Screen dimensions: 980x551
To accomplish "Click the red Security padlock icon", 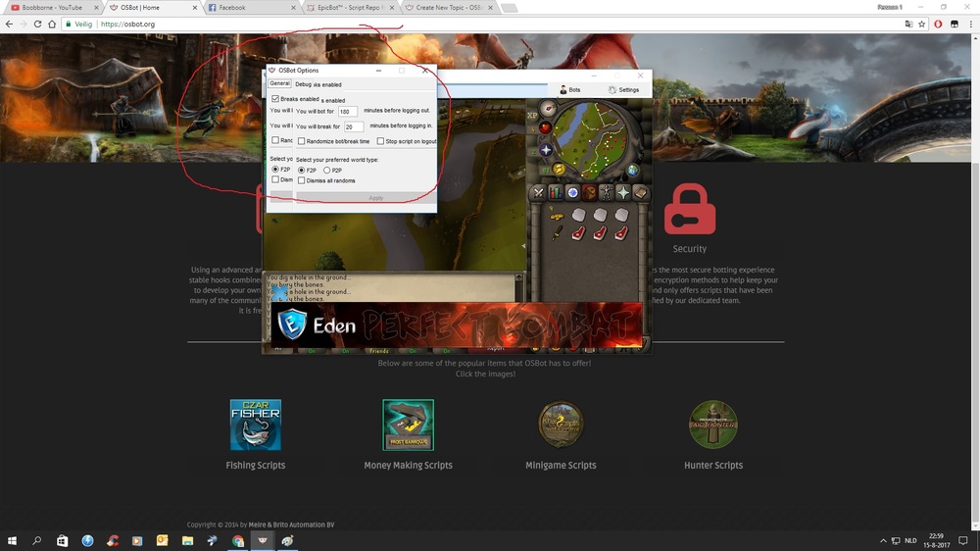I will tap(690, 209).
